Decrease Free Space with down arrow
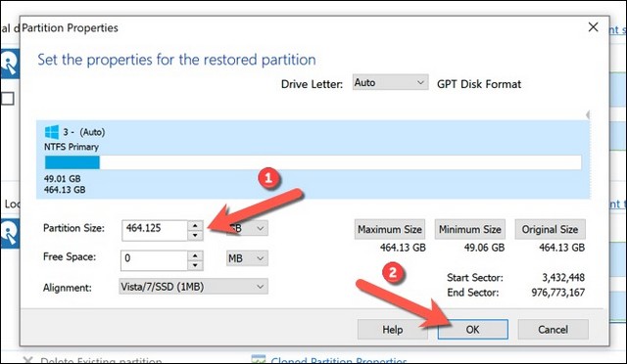The height and width of the screenshot is (364, 627). pos(195,265)
